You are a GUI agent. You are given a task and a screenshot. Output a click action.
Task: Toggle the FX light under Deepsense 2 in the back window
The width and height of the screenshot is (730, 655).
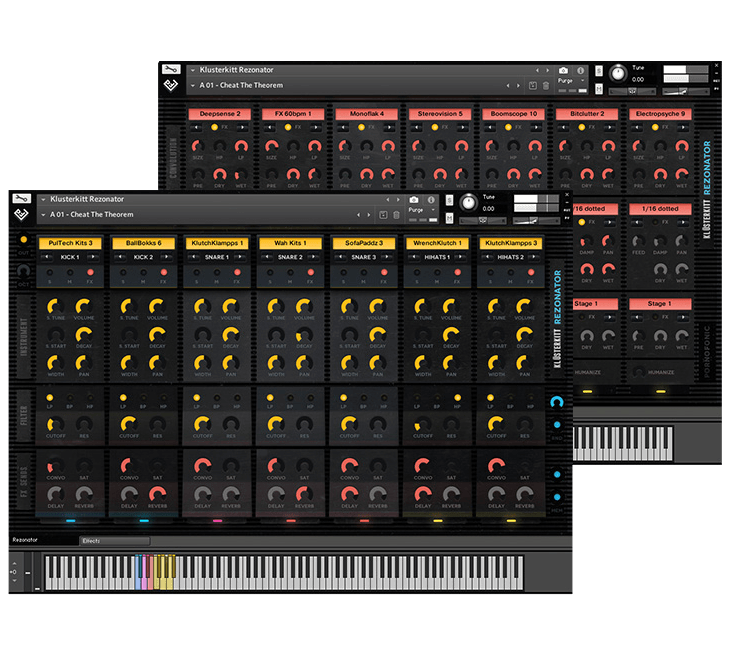click(x=214, y=127)
